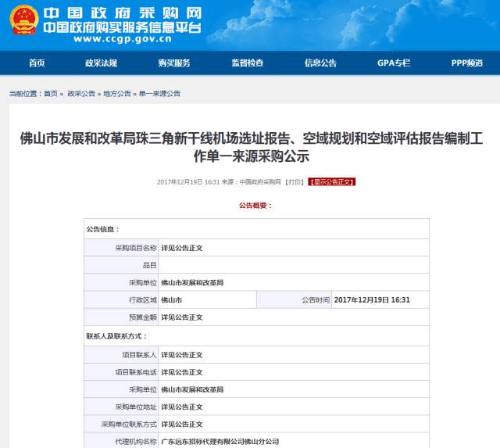Click the 中国政府采购网 site title text
Viewport: 500px width, 448px height.
pos(122,13)
